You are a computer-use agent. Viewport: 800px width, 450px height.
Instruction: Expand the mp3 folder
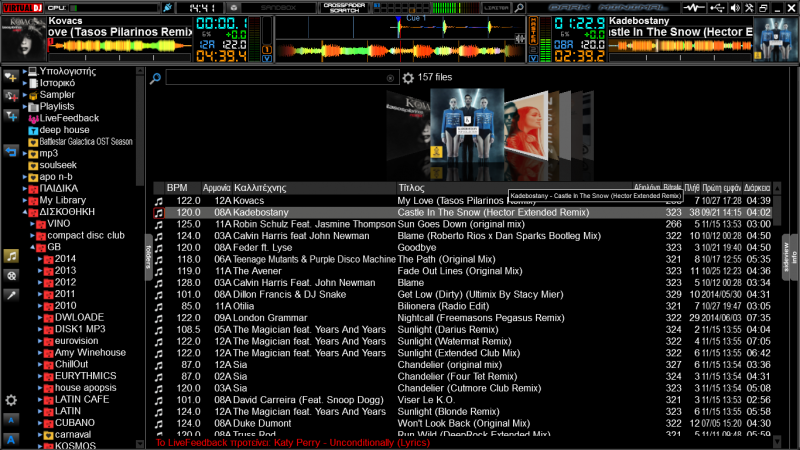(x=24, y=154)
